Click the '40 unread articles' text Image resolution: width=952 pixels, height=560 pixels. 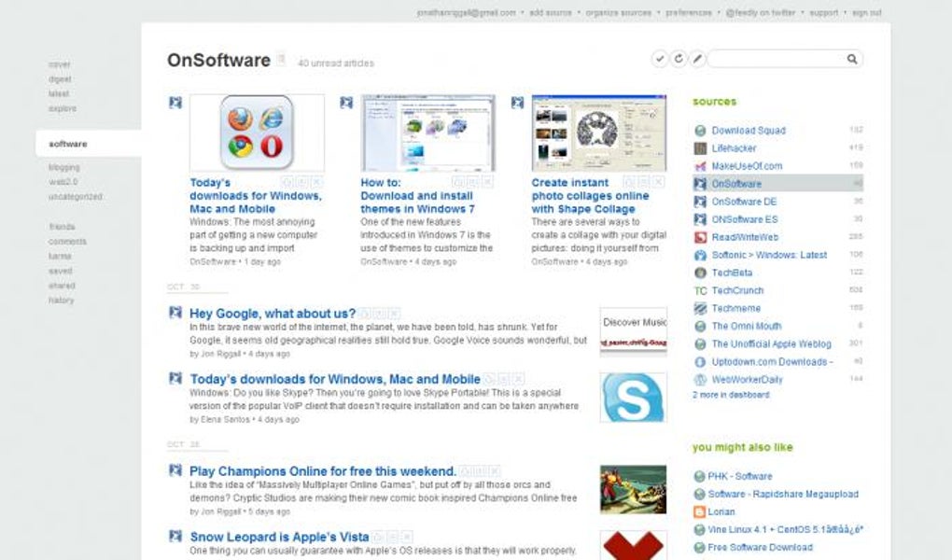[x=336, y=63]
